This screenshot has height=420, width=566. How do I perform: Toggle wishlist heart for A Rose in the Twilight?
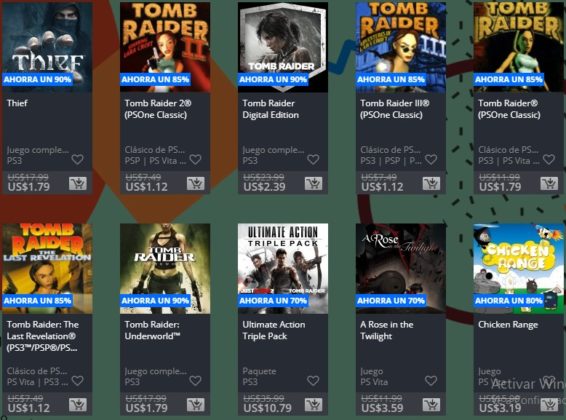pos(431,380)
